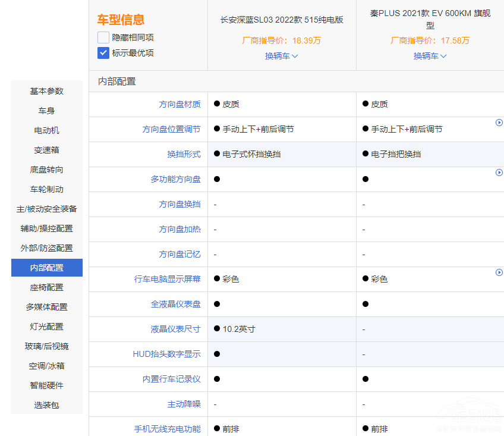Open 换辆车 dropdown under 长安深蓝SL03
The height and width of the screenshot is (436, 504).
pos(281,56)
